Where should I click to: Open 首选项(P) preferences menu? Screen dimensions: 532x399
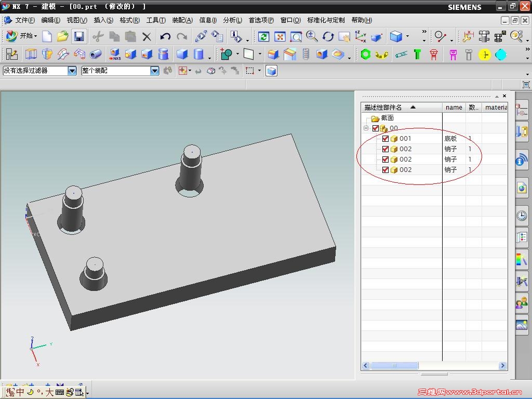261,20
